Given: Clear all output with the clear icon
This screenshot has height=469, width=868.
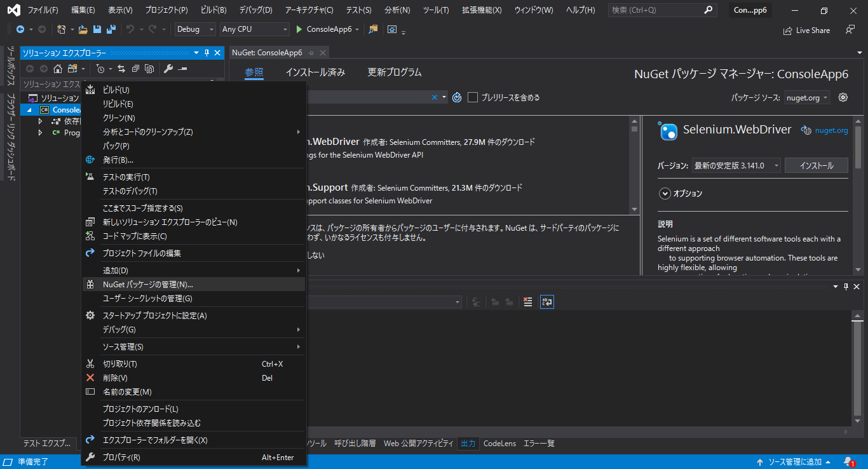Looking at the screenshot, I should pos(527,302).
